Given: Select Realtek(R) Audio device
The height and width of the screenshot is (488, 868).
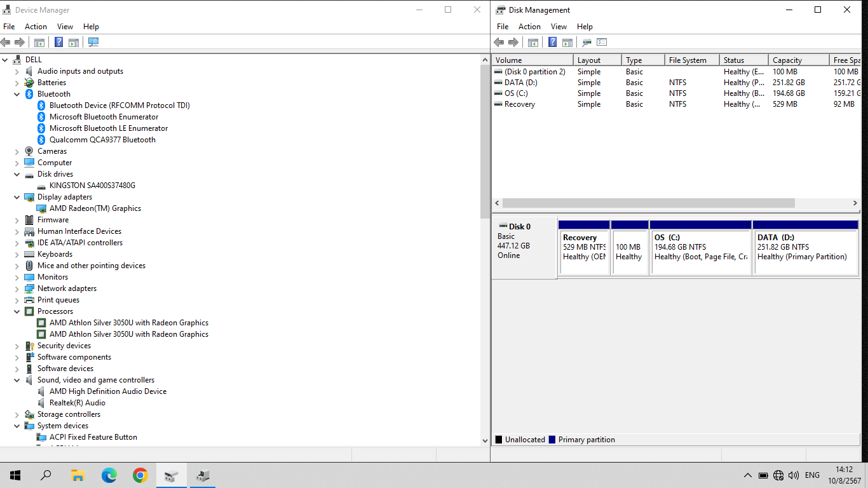Looking at the screenshot, I should (78, 403).
